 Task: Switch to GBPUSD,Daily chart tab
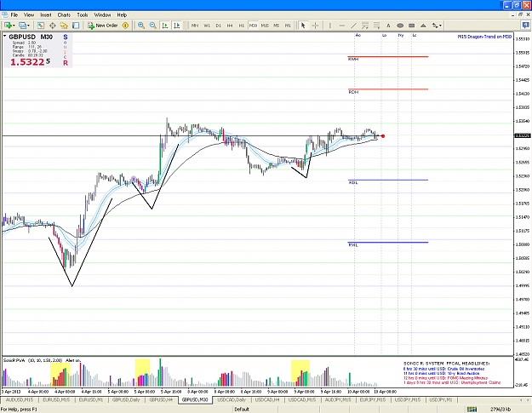126,400
